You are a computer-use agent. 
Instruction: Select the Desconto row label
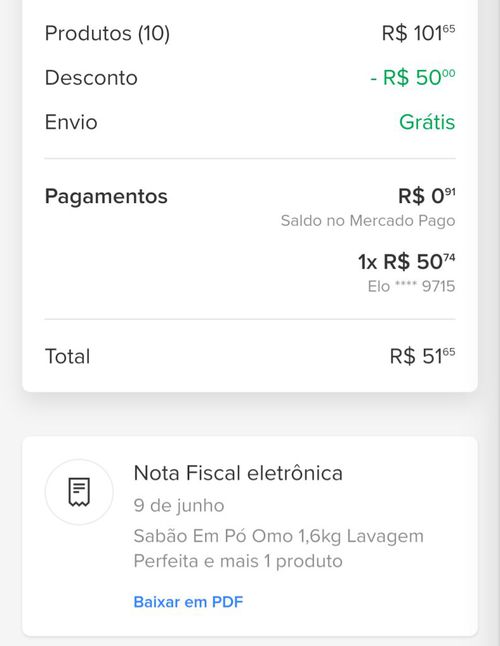pyautogui.click(x=91, y=77)
